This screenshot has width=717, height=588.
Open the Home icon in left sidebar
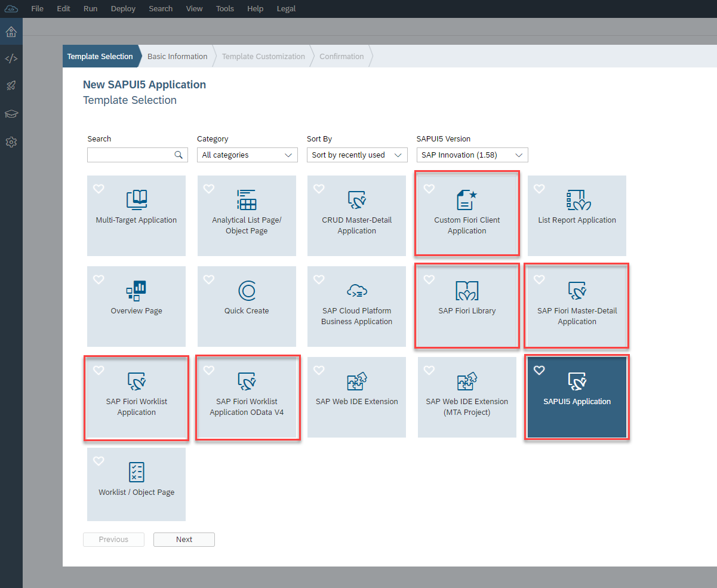point(11,32)
